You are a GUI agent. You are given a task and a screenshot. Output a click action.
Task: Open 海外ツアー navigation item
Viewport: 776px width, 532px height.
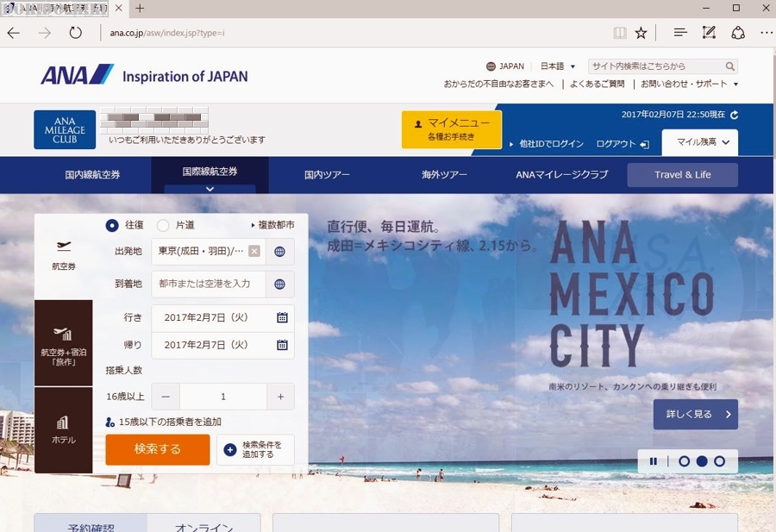[x=444, y=175]
